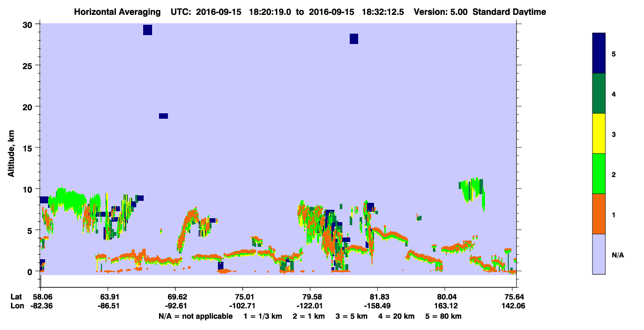Image resolution: width=644 pixels, height=330 pixels.
Task: Click the 'N/A = not applicable' footnote
Action: point(195,316)
